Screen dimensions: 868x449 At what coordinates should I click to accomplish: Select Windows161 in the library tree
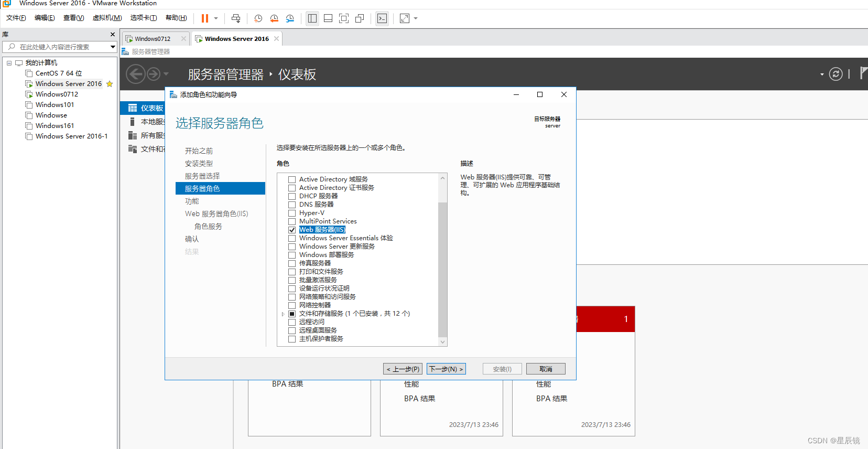point(55,126)
